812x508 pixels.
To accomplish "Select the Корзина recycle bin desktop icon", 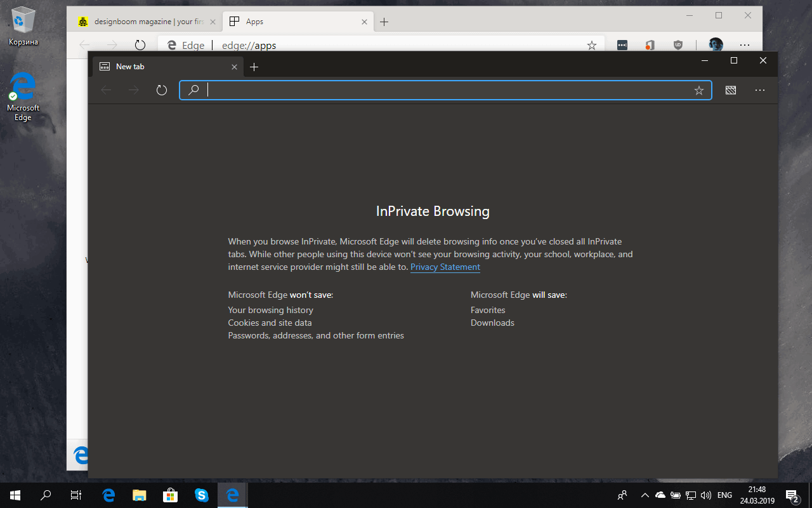I will pos(23,27).
